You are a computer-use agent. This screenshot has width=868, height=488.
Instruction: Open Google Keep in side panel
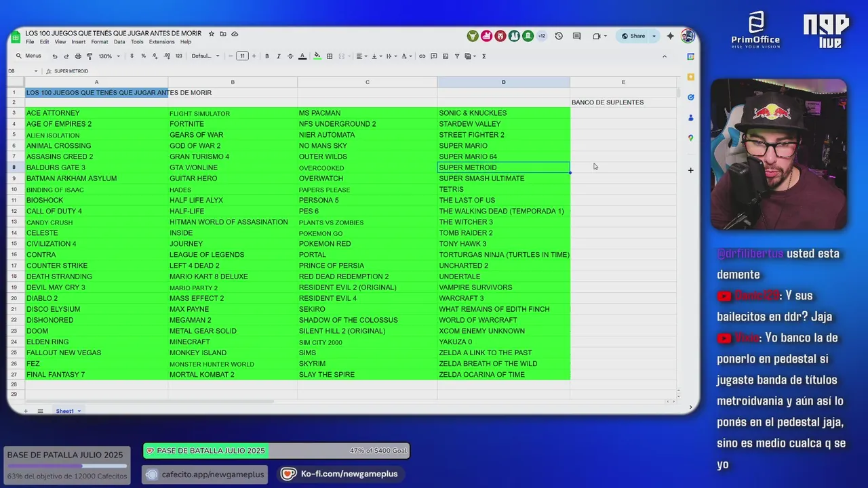[x=691, y=77]
